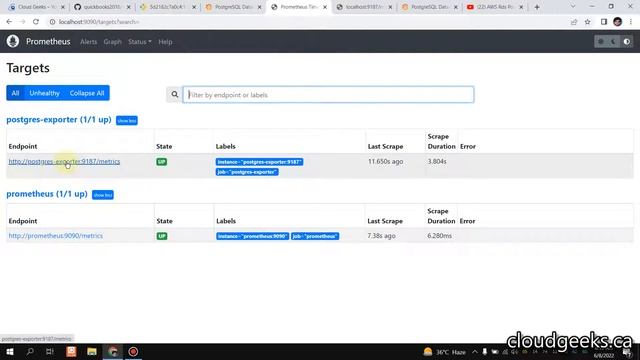
Task: Click show less for postgres-exporter
Action: tap(127, 120)
